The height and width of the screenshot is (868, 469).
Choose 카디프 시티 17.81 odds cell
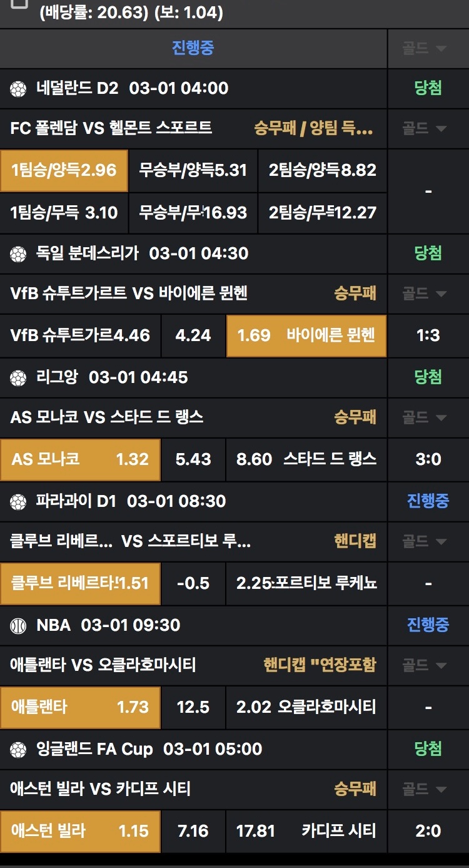pos(306,831)
